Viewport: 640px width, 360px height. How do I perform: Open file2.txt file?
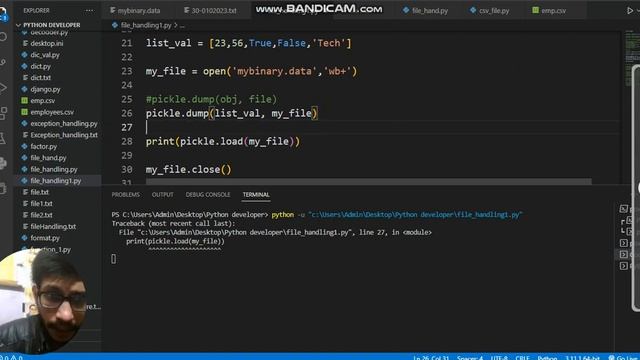[x=41, y=215]
